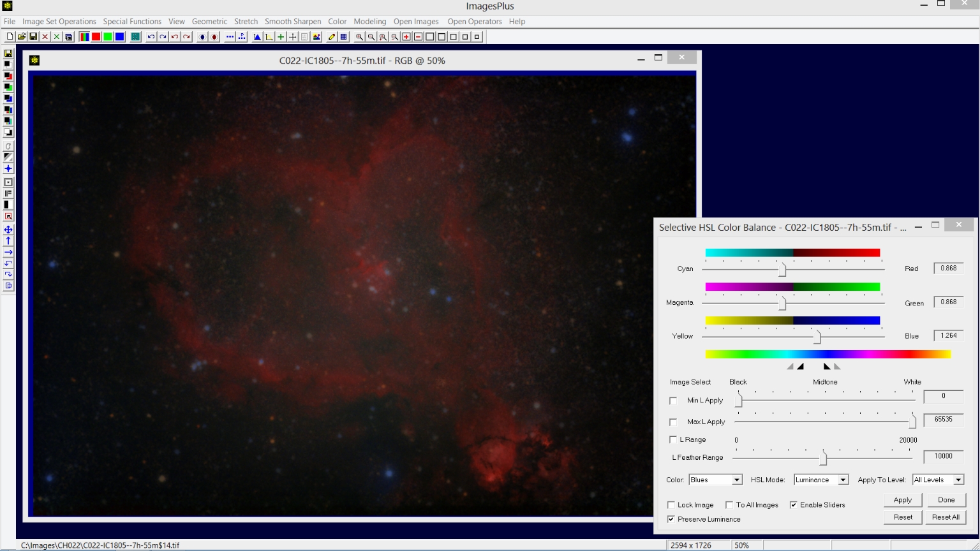Open the Color dropdown showing Blues
Viewport: 980px width, 551px height.
[715, 480]
